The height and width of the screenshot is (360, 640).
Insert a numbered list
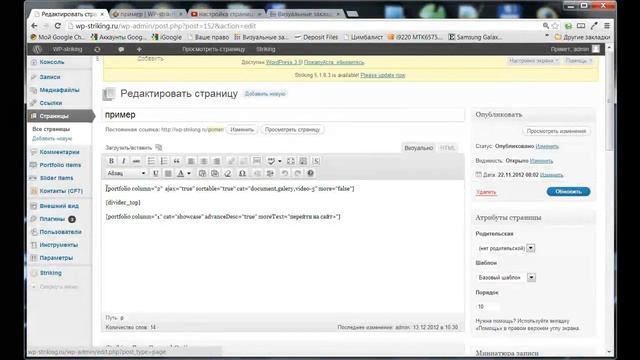(x=164, y=161)
